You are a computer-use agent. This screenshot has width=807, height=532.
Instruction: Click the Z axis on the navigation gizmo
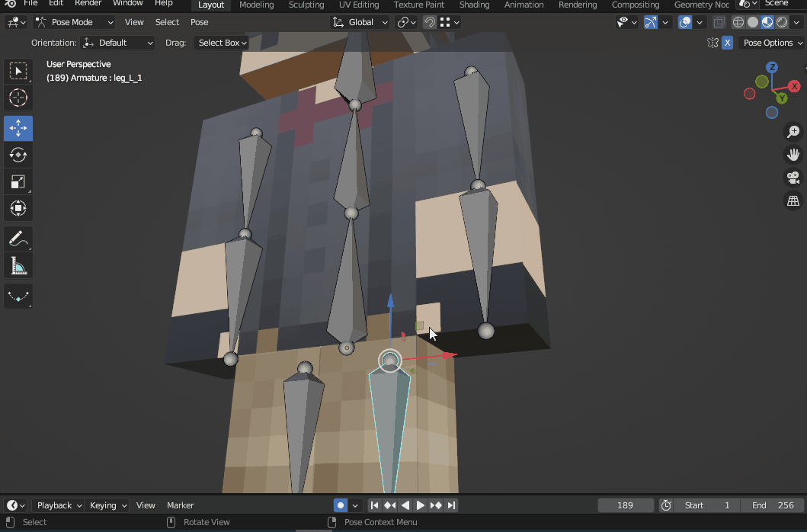[x=772, y=67]
